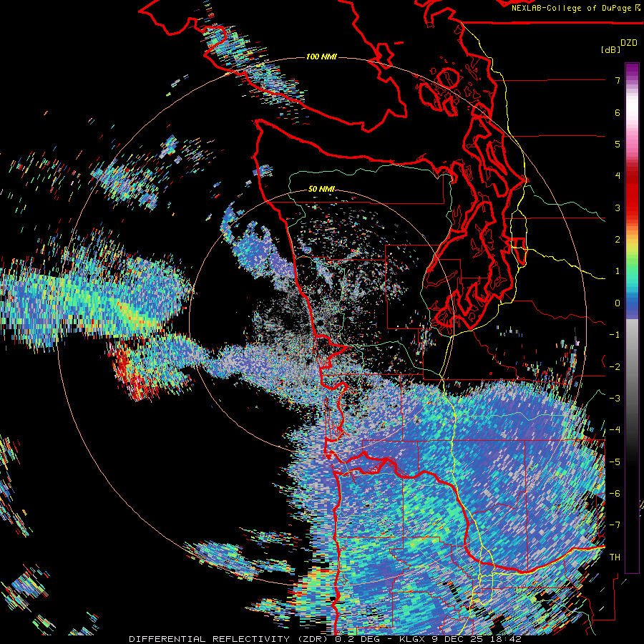Click the 7 value on color scale

click(x=618, y=80)
